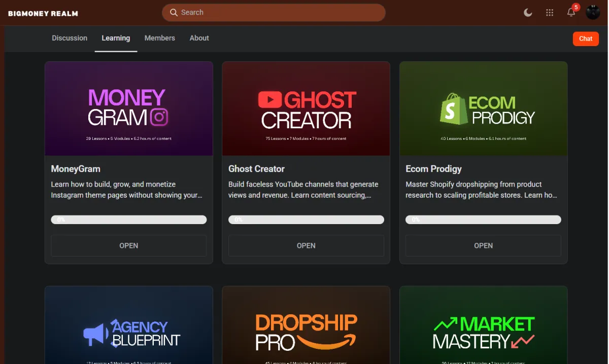This screenshot has width=609, height=364.
Task: Toggle dark mode moon icon
Action: point(528,13)
